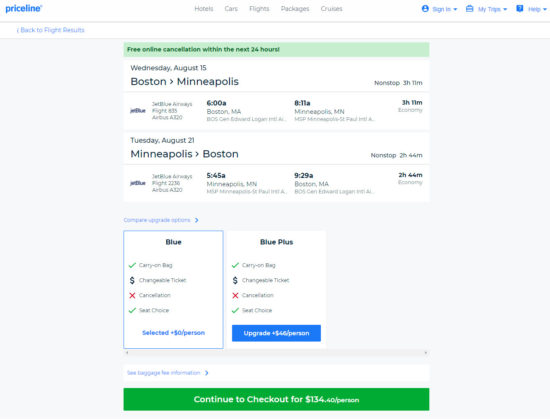Screen dimensions: 550x419
Task: Go to the Hotels tab
Action: point(204,9)
